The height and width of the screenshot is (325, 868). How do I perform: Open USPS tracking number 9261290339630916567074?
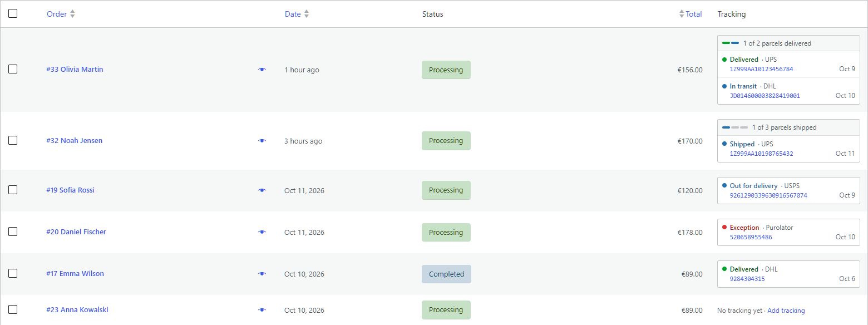768,195
